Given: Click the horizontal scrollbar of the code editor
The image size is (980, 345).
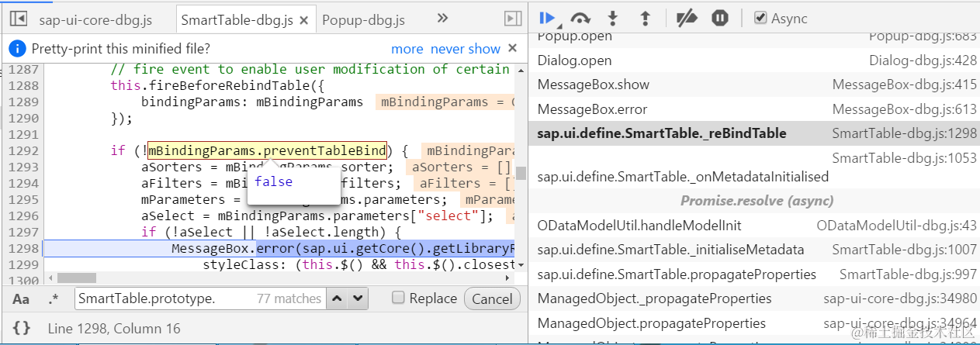Looking at the screenshot, I should pos(75,278).
